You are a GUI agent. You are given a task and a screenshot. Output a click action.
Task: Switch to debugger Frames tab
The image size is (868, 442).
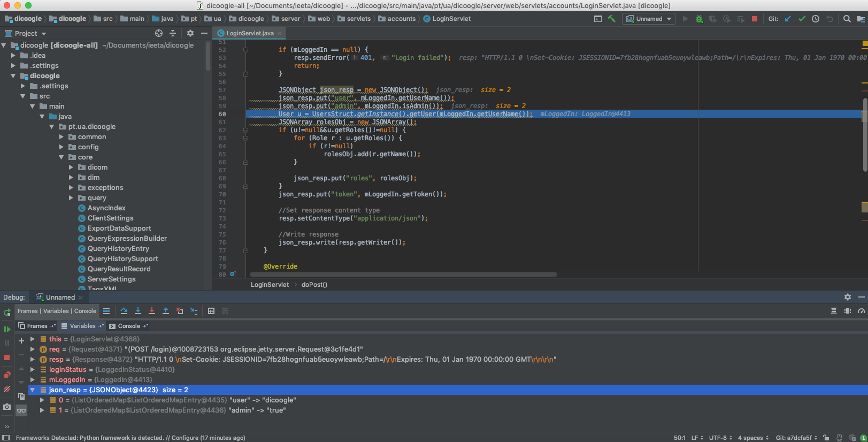click(x=37, y=326)
